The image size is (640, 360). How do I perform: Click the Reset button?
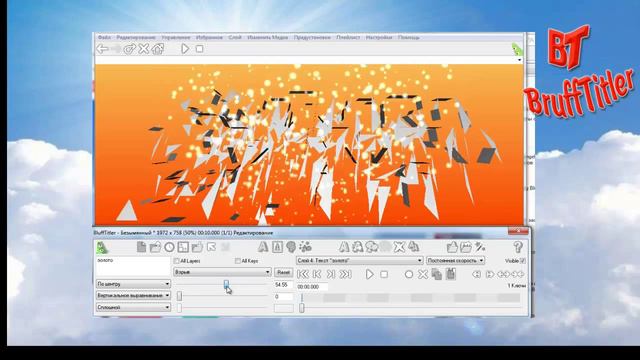pos(283,272)
